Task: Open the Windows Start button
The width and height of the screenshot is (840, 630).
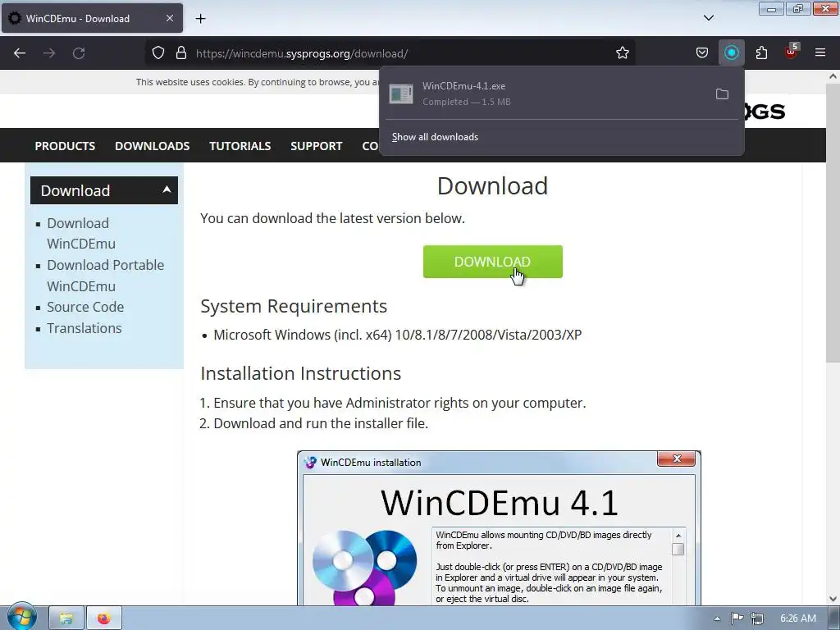Action: 21,618
